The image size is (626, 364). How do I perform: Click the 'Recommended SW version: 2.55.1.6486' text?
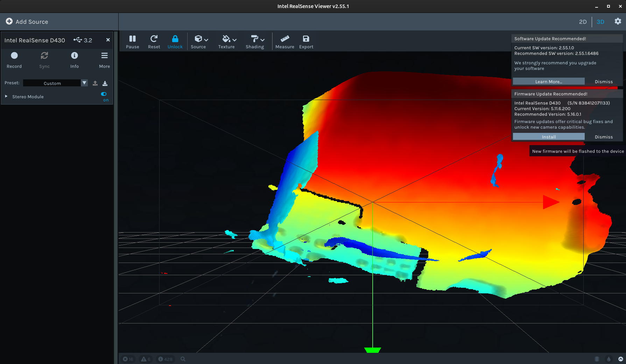tap(556, 53)
